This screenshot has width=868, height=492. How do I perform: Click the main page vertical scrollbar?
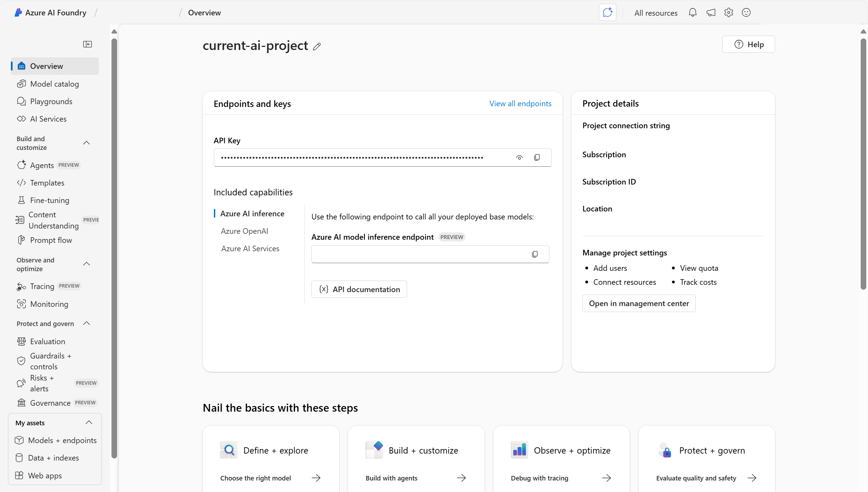coord(863,164)
